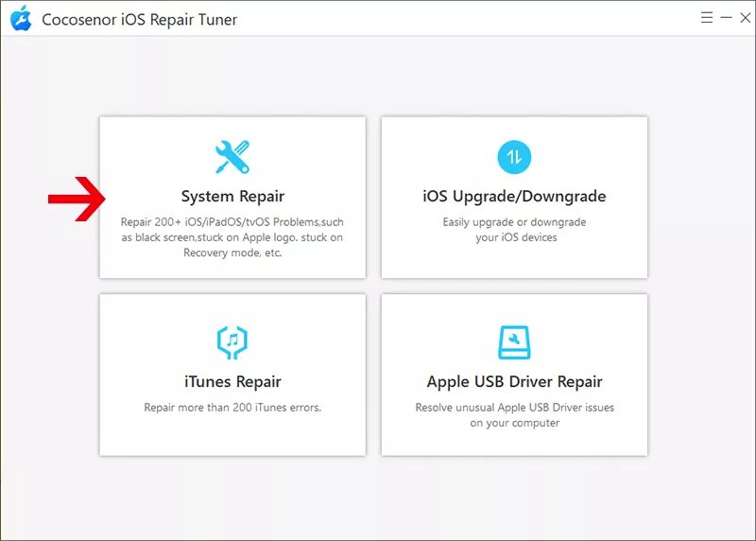The height and width of the screenshot is (541, 756).
Task: Open the hamburger menu in title bar
Action: coord(706,18)
